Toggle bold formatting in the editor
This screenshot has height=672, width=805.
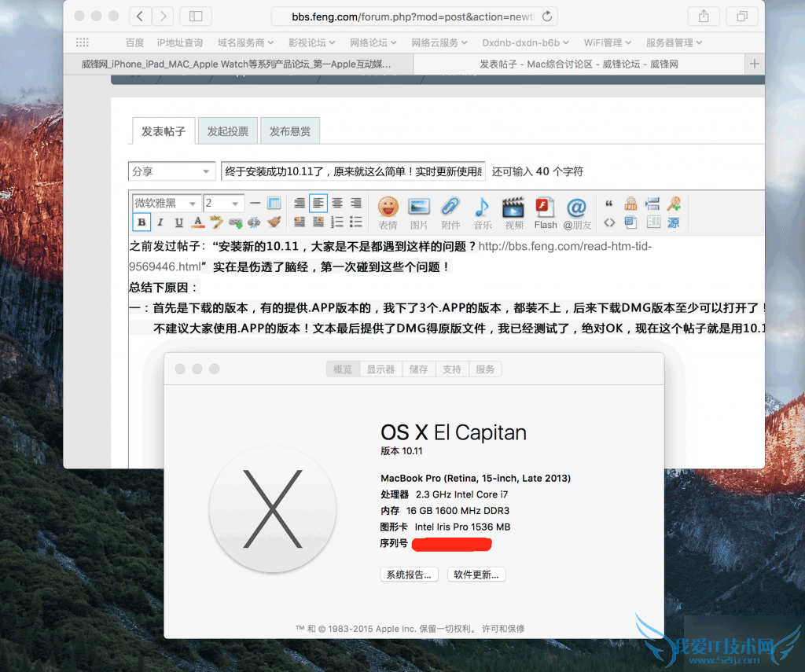coord(141,222)
